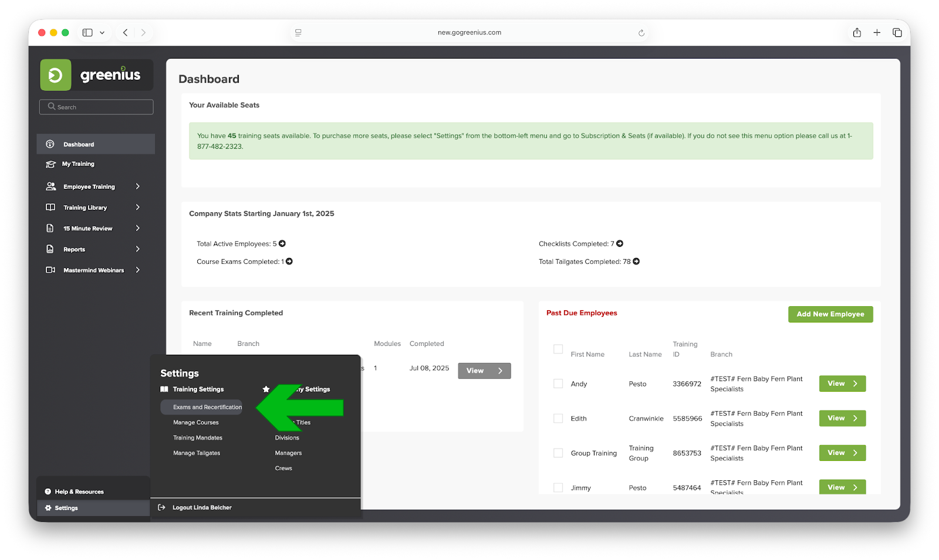The image size is (939, 560).
Task: Select Exams and Recertification menu item
Action: coord(201,408)
